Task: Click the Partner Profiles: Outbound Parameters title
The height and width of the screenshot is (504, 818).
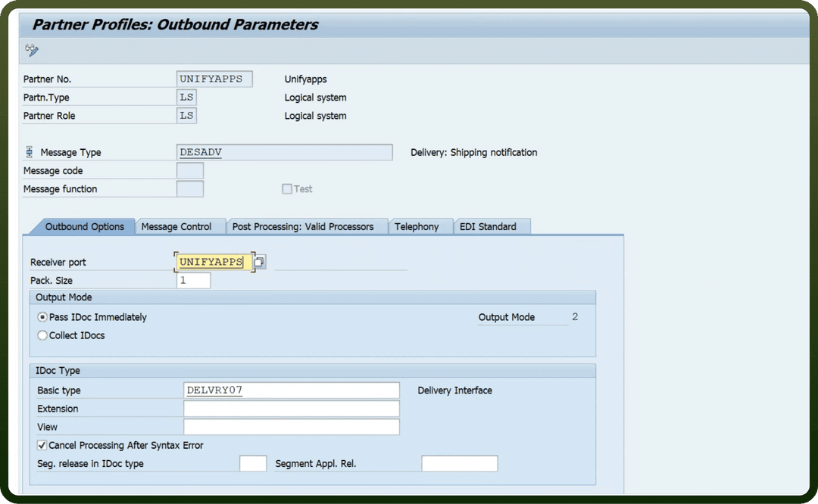Action: (x=175, y=24)
